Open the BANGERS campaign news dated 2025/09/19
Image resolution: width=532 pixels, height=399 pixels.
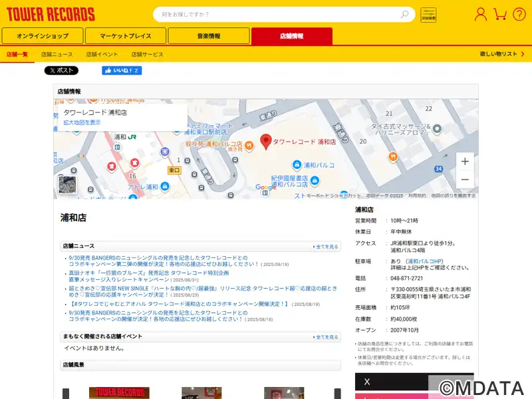[x=164, y=261]
